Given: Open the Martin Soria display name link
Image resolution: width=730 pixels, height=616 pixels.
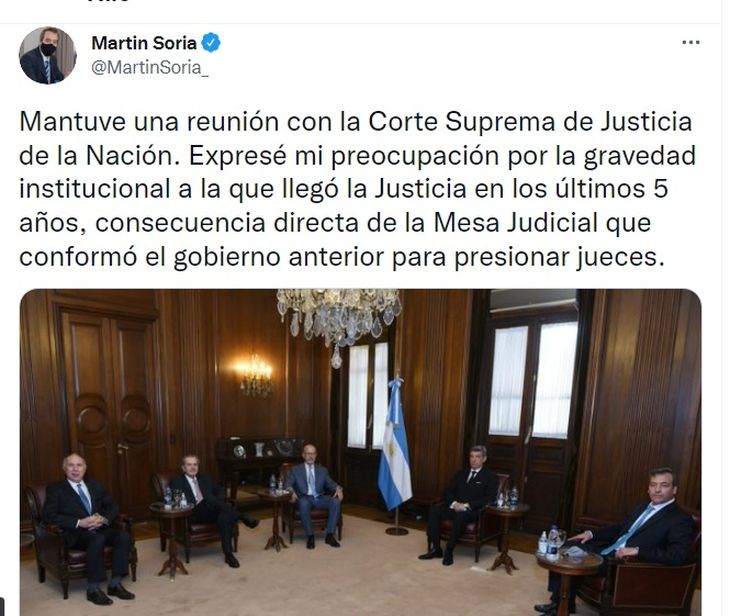Looking at the screenshot, I should [144, 43].
